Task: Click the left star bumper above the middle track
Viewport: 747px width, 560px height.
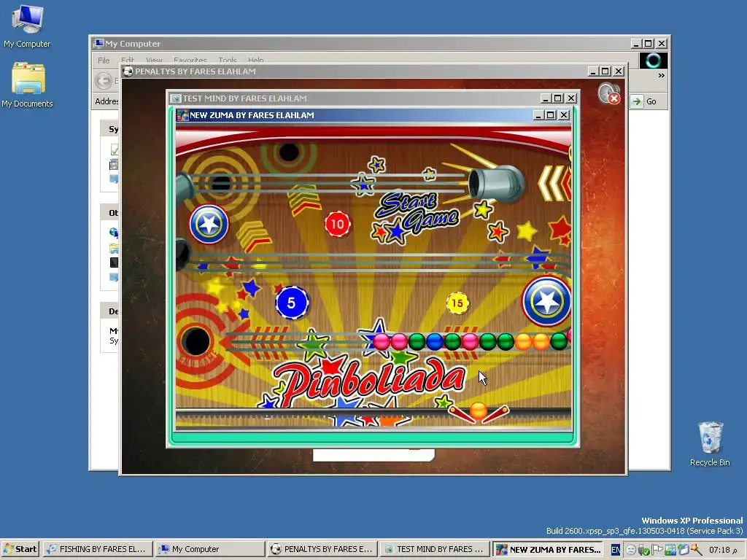Action: (x=209, y=224)
